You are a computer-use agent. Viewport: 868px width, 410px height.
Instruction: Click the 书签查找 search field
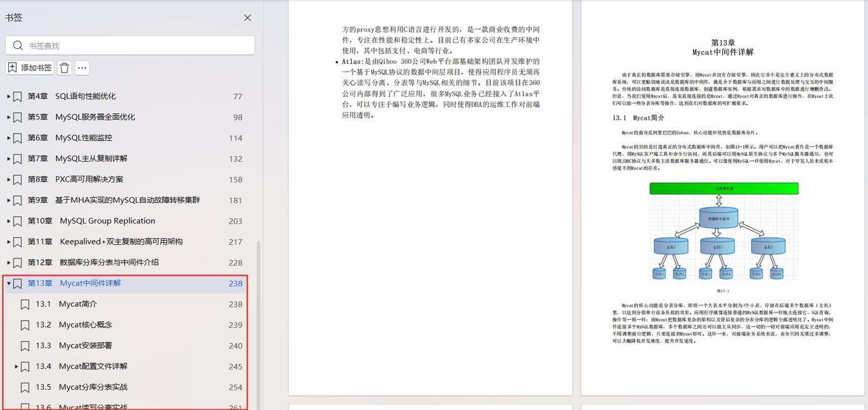[x=131, y=46]
